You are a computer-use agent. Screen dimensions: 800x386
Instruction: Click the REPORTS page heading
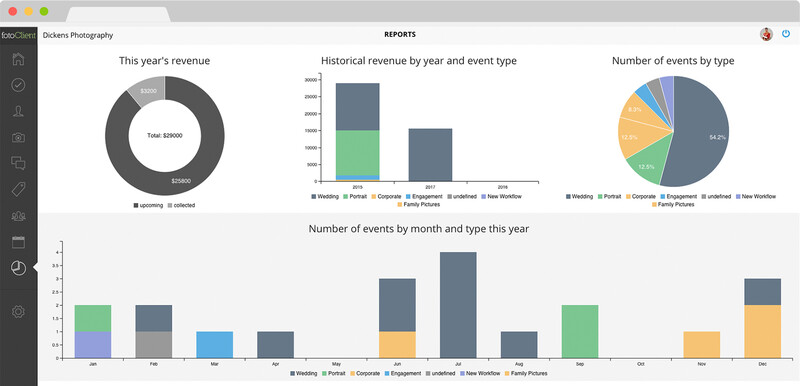[x=400, y=35]
